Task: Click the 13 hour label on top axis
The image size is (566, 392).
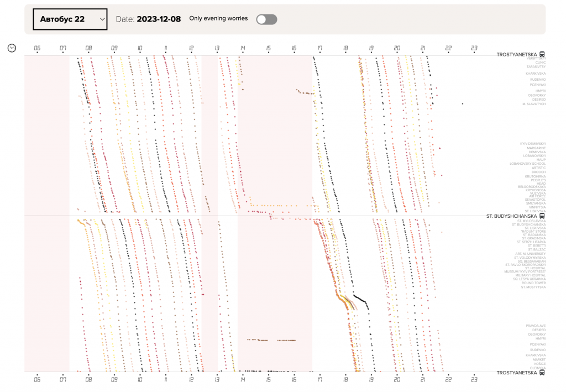Action: pyautogui.click(x=216, y=48)
